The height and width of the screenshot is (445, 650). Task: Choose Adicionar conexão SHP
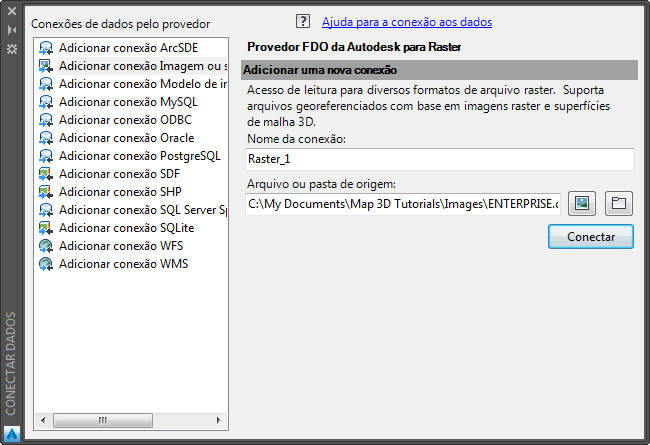(119, 192)
